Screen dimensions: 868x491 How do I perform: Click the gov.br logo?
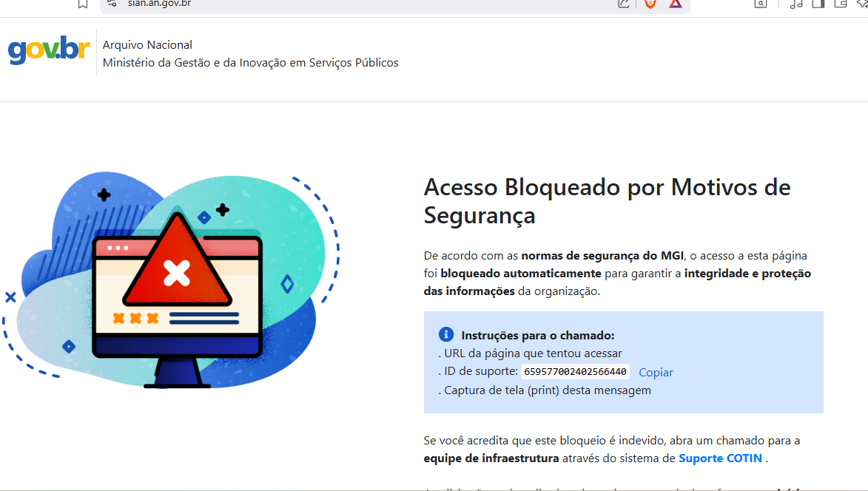[49, 50]
